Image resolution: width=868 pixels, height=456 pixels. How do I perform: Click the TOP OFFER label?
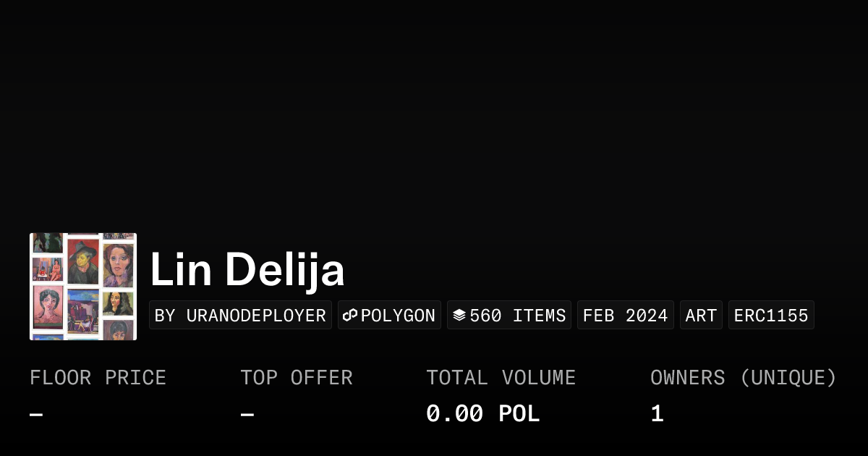pyautogui.click(x=296, y=378)
